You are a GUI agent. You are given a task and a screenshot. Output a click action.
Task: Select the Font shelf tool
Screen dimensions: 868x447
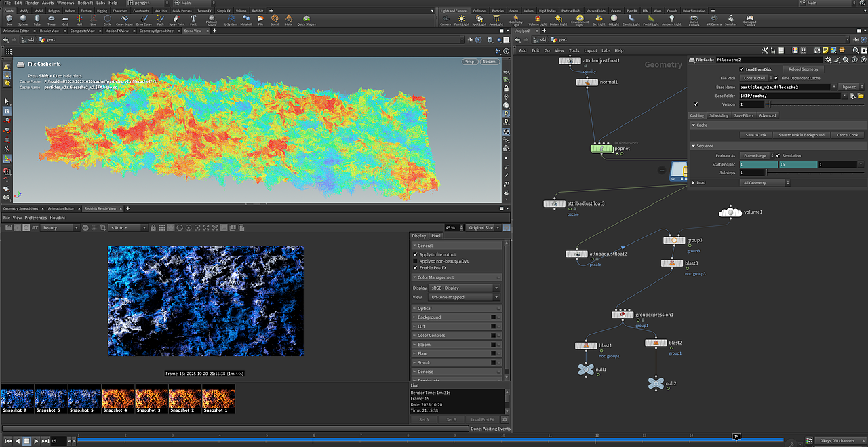pyautogui.click(x=193, y=20)
